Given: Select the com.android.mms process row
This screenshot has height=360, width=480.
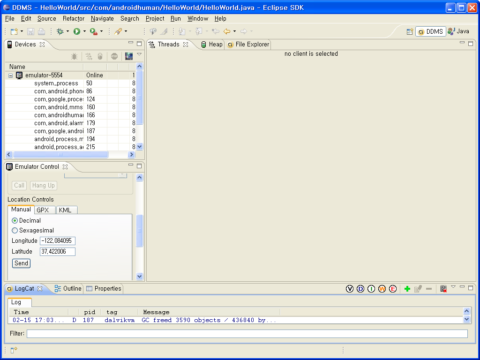Looking at the screenshot, I should (x=70, y=107).
